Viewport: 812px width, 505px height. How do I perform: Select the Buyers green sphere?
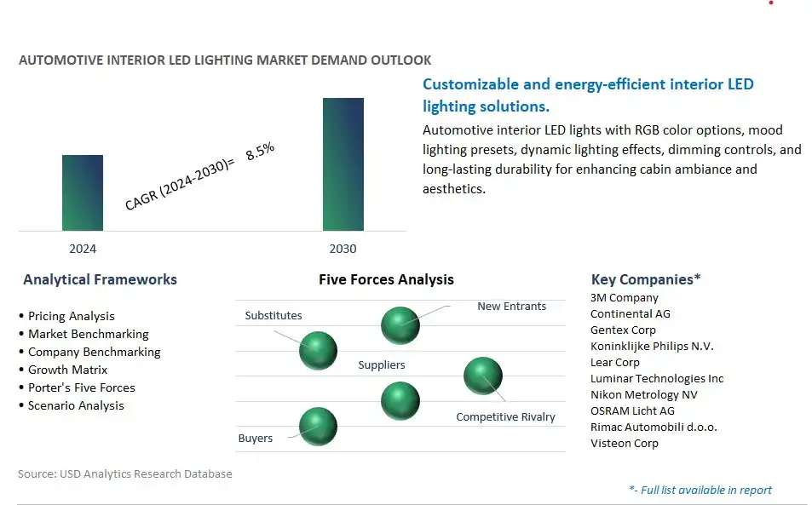click(318, 427)
